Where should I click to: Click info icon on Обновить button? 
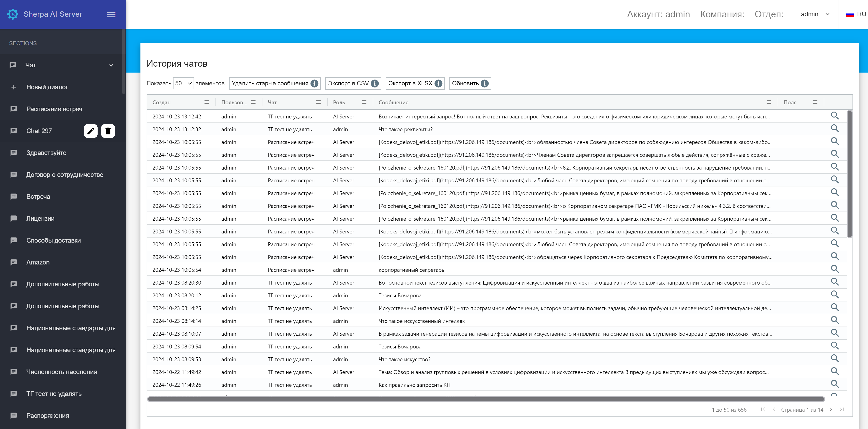pyautogui.click(x=484, y=83)
